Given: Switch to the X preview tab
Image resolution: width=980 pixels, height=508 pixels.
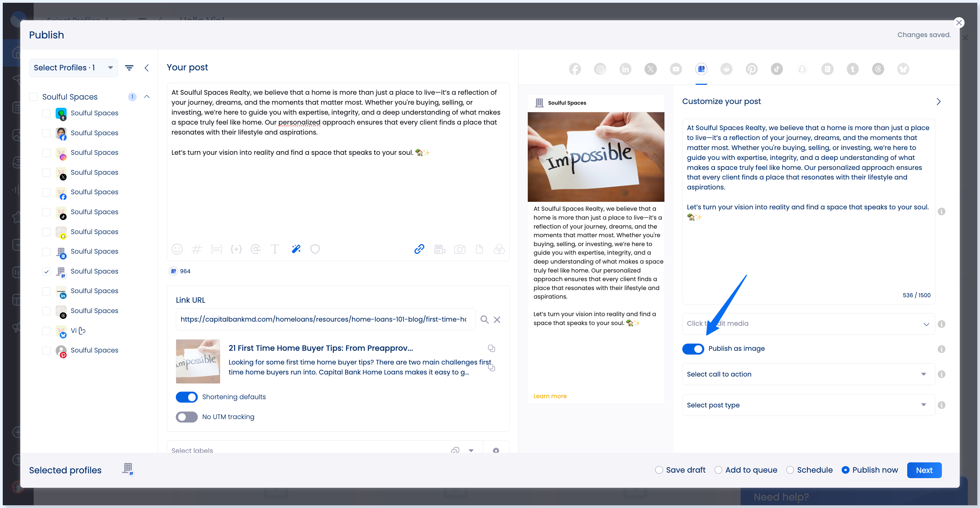Looking at the screenshot, I should (x=651, y=69).
